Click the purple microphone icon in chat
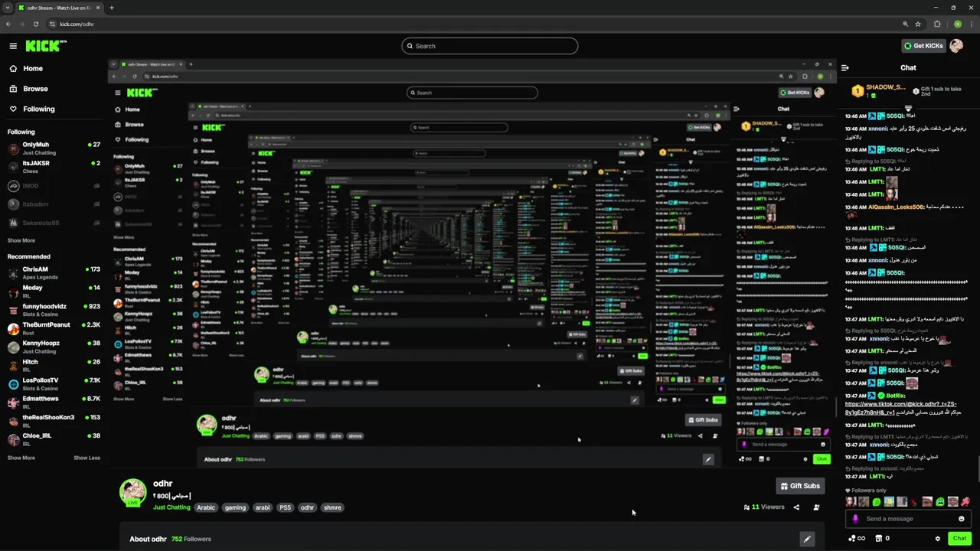The image size is (980, 551). coord(856,519)
